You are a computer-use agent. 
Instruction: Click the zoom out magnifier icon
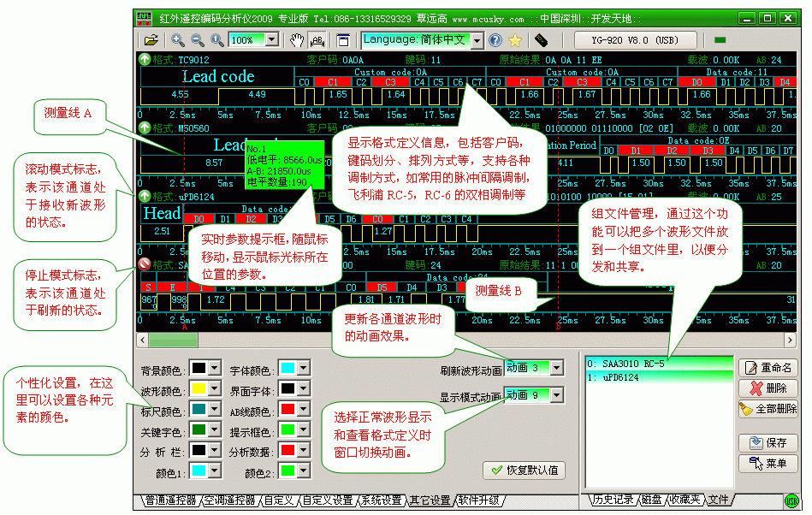click(x=198, y=40)
